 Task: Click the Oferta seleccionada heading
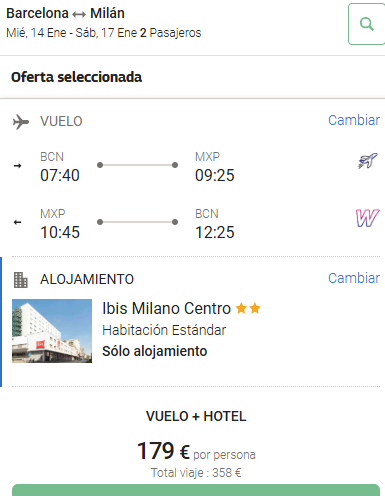[76, 77]
